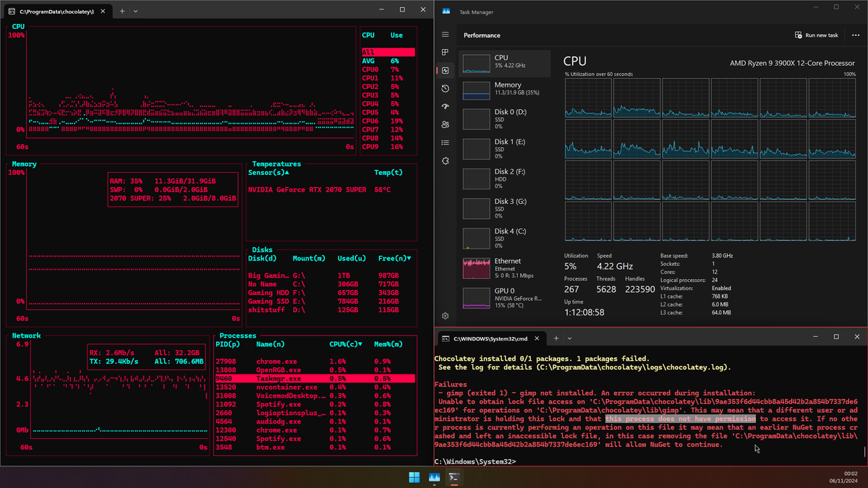Select CPU6 row in btm legend

(388, 121)
